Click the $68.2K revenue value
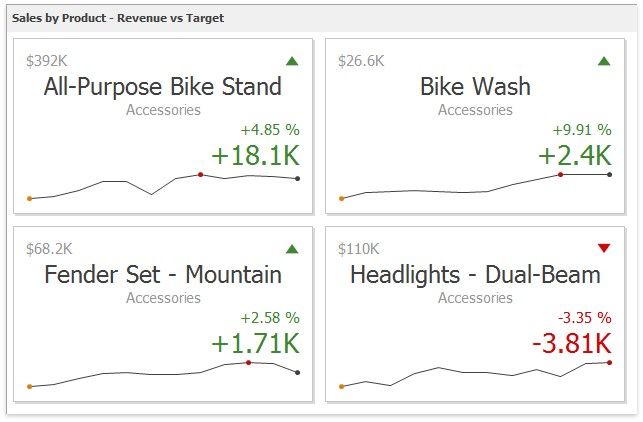This screenshot has height=422, width=643. (x=50, y=248)
